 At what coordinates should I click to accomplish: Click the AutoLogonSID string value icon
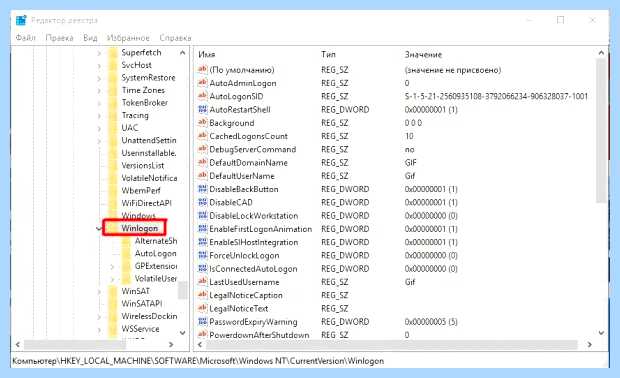pos(202,96)
